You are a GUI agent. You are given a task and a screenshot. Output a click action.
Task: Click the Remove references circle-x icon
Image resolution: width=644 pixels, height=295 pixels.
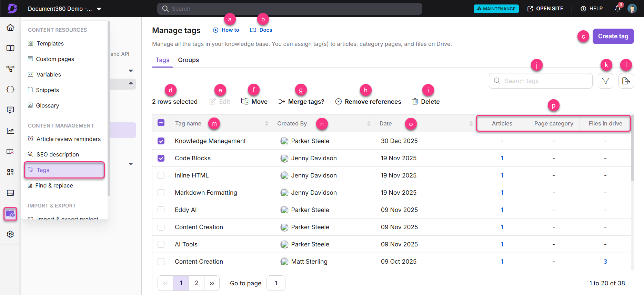(339, 102)
